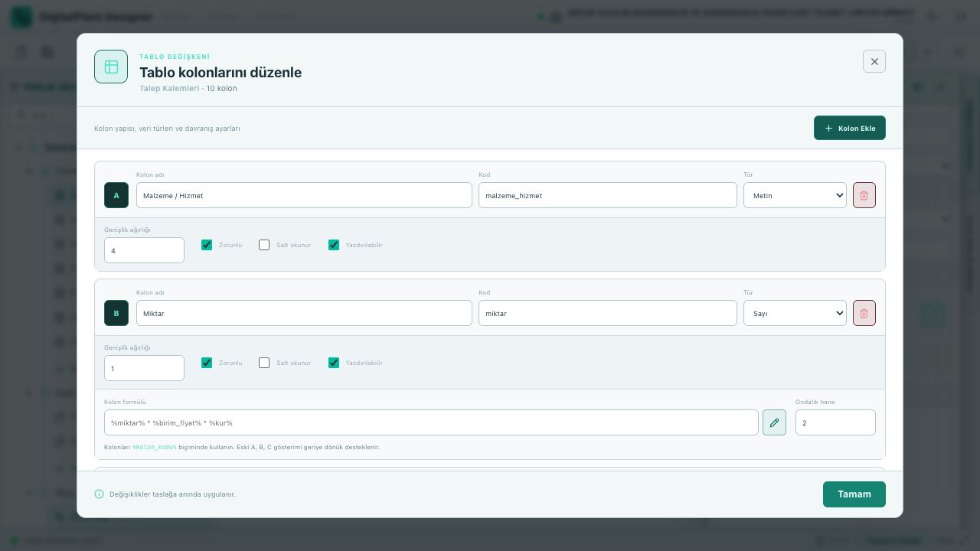The height and width of the screenshot is (551, 980).
Task: Focus the Ondalık hane field
Action: (835, 422)
